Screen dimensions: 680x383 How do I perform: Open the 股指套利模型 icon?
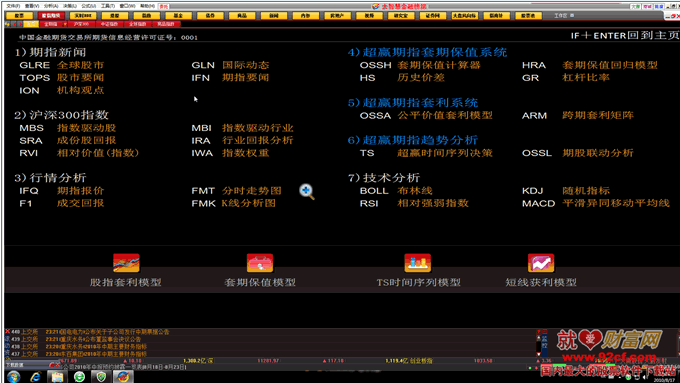(126, 263)
